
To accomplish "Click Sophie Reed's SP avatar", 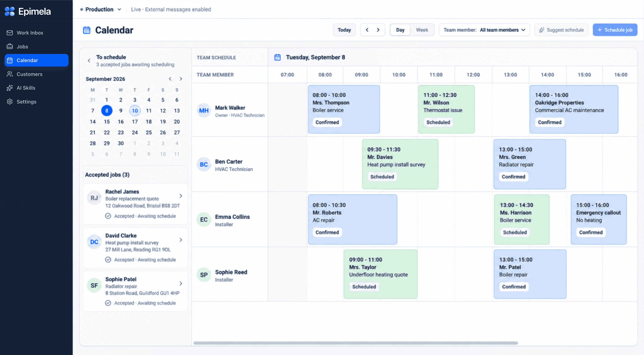I will tap(204, 275).
